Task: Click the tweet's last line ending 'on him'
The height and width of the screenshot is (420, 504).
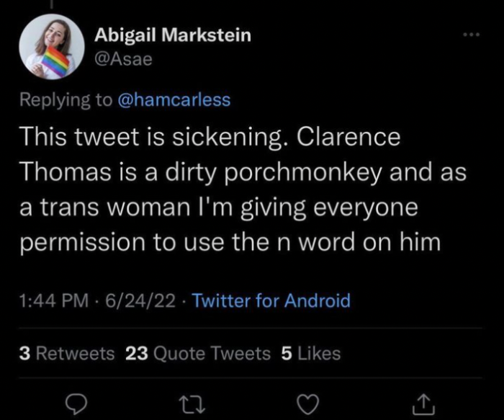Action: click(230, 242)
